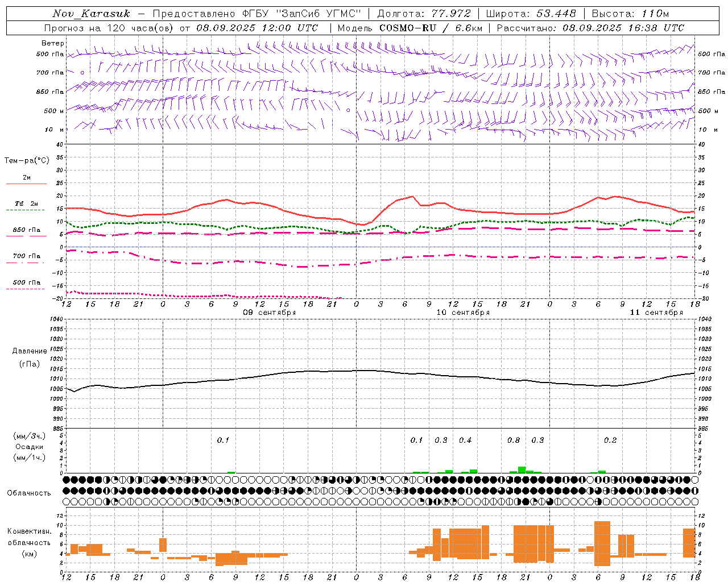
Task: Click the Тем-ра(°C) axis title
Action: [x=27, y=161]
